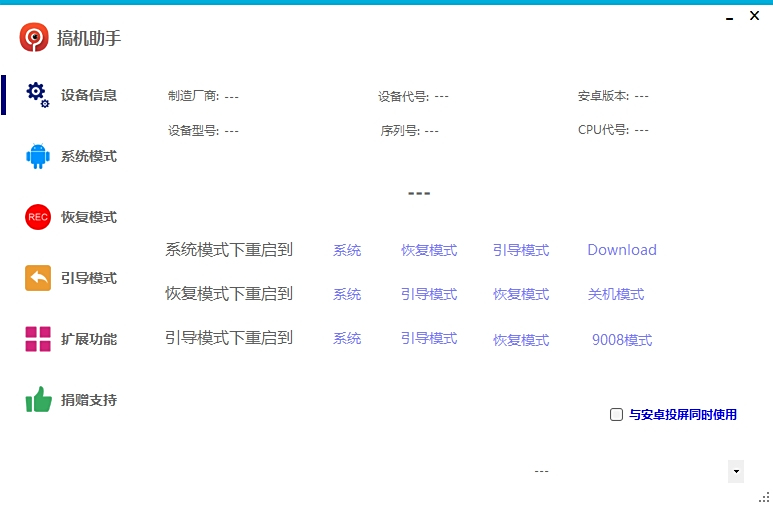Open the 扩展功能 tab

pyautogui.click(x=89, y=339)
